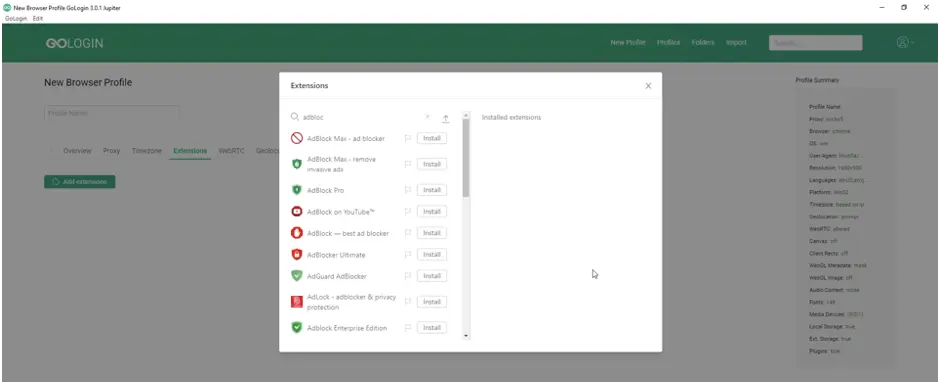This screenshot has width=940, height=384.
Task: Open the user account menu
Action: 905,42
